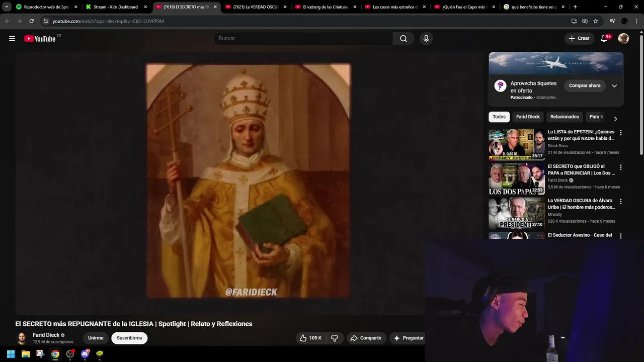
Task: Switch to El iceberg de las Criaturas tab
Action: coord(326,7)
